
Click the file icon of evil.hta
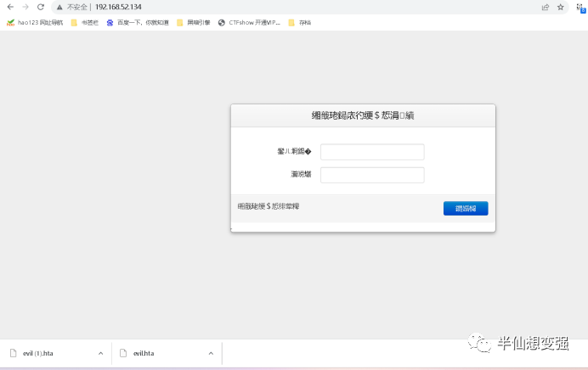point(123,353)
